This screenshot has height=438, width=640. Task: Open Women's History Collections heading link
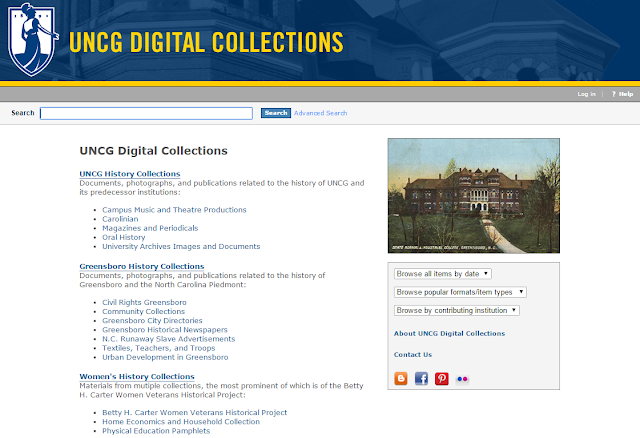(137, 377)
